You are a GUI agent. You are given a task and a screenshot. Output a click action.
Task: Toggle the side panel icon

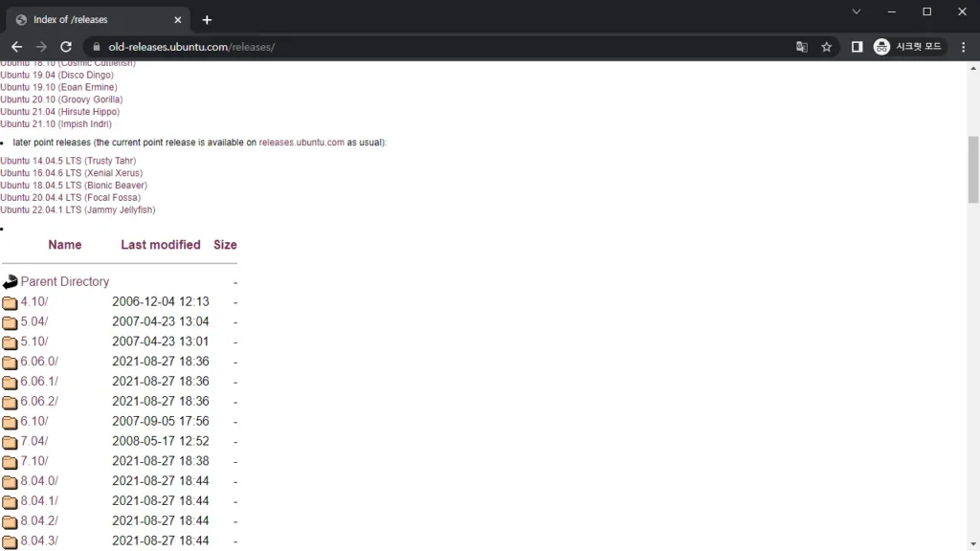[857, 47]
